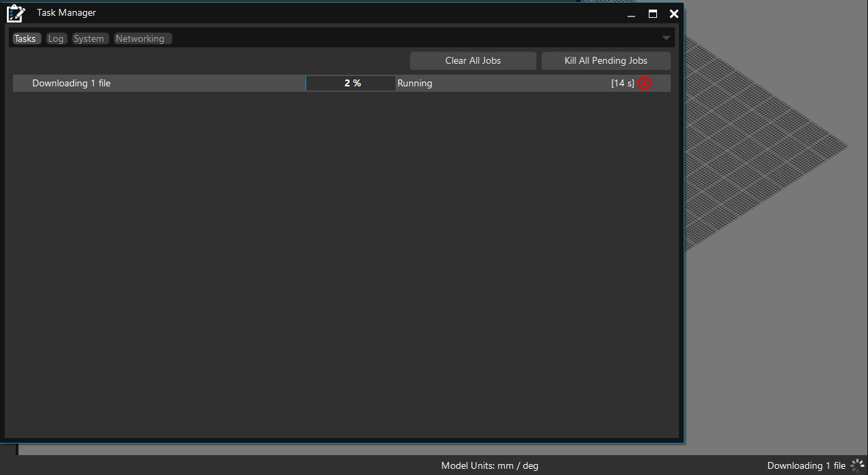Select the Downloading 1 file job row

(71, 84)
